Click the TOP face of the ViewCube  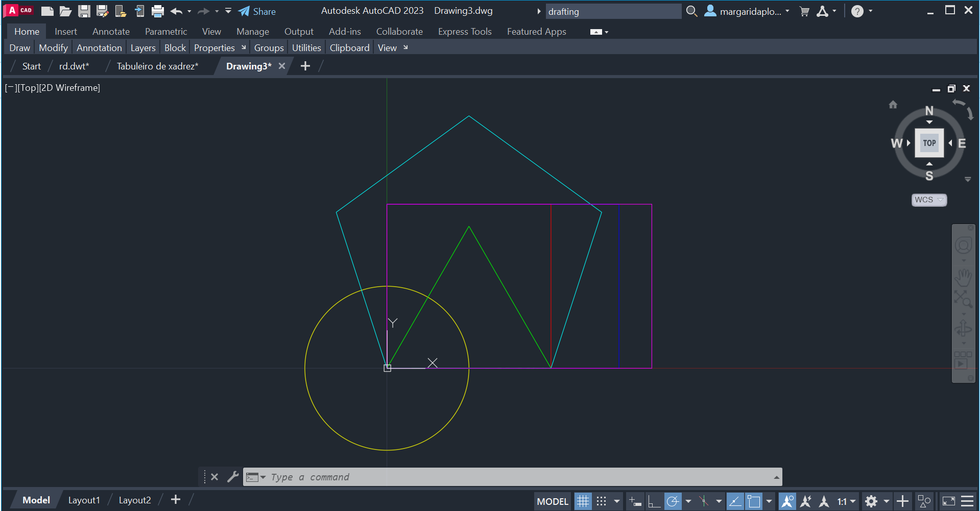coord(929,143)
